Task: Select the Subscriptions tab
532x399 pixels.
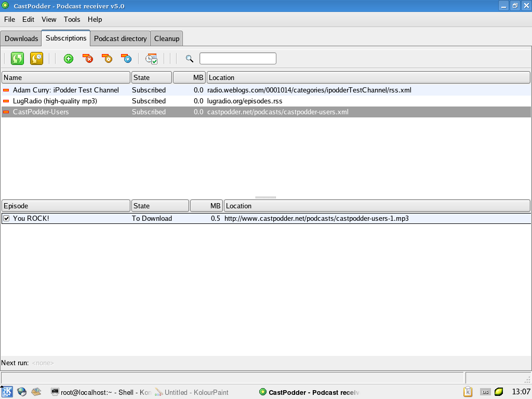Action: (x=66, y=38)
